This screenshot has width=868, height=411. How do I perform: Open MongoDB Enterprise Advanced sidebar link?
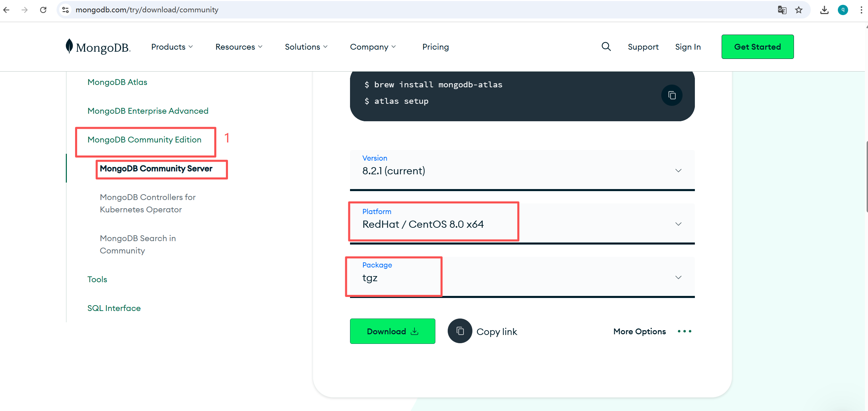[x=148, y=111]
